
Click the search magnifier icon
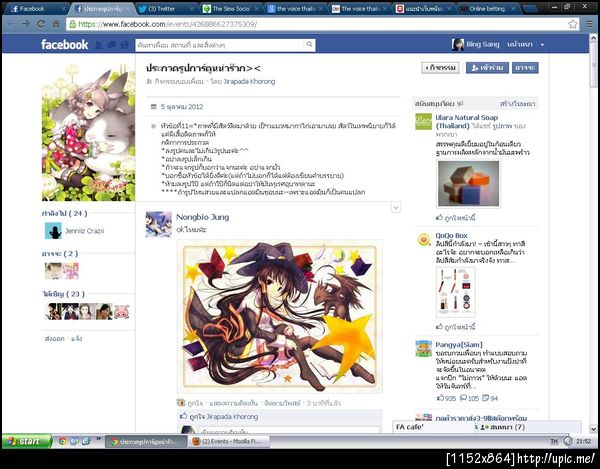pyautogui.click(x=309, y=45)
